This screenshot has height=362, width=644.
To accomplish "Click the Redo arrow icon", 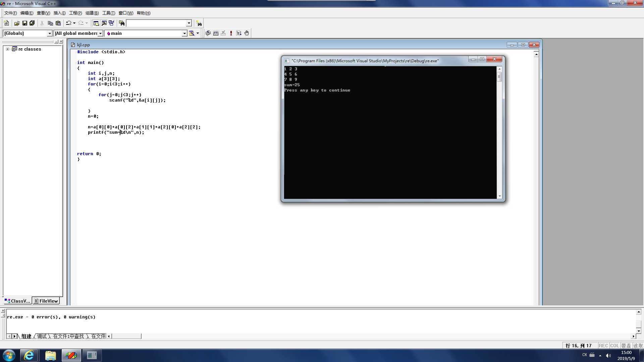I will pyautogui.click(x=81, y=23).
